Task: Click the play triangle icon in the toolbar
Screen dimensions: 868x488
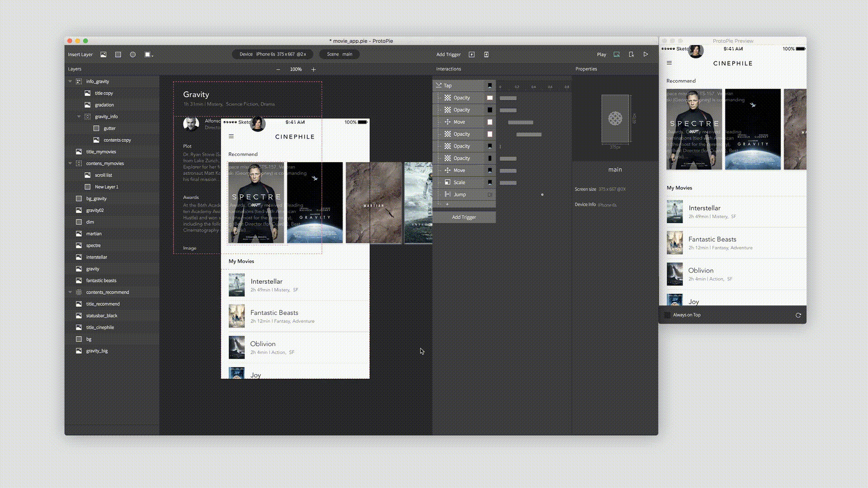Action: tap(646, 54)
